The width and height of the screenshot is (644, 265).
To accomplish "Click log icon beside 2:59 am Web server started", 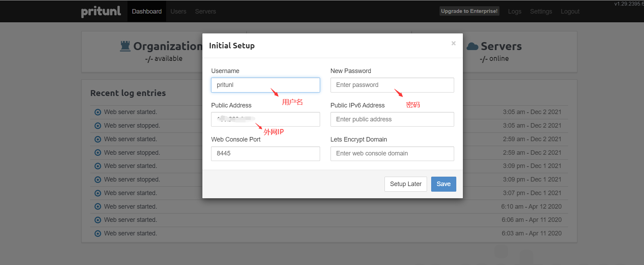I will [98, 139].
